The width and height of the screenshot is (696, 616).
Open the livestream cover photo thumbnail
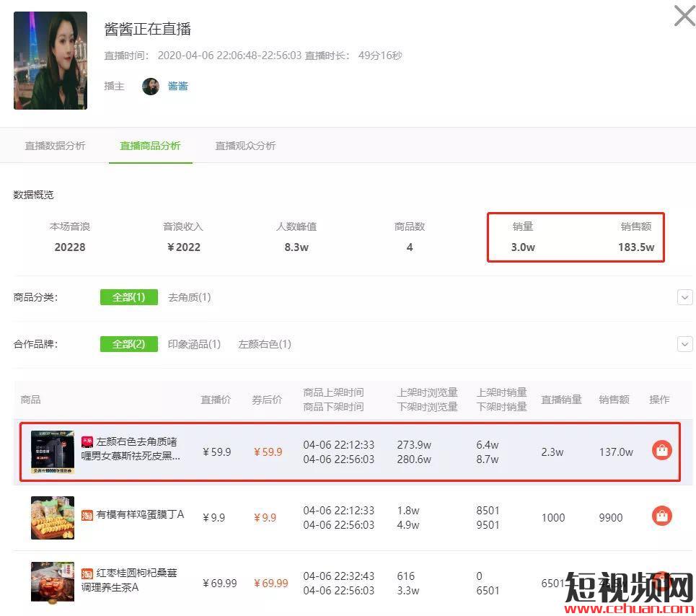50,61
